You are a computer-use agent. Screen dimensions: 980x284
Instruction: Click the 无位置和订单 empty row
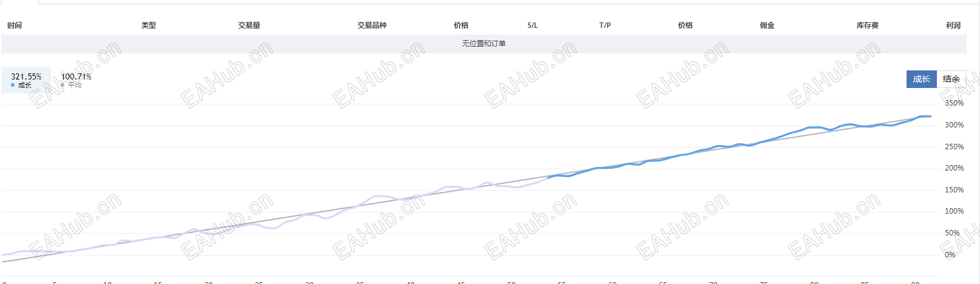click(x=483, y=44)
